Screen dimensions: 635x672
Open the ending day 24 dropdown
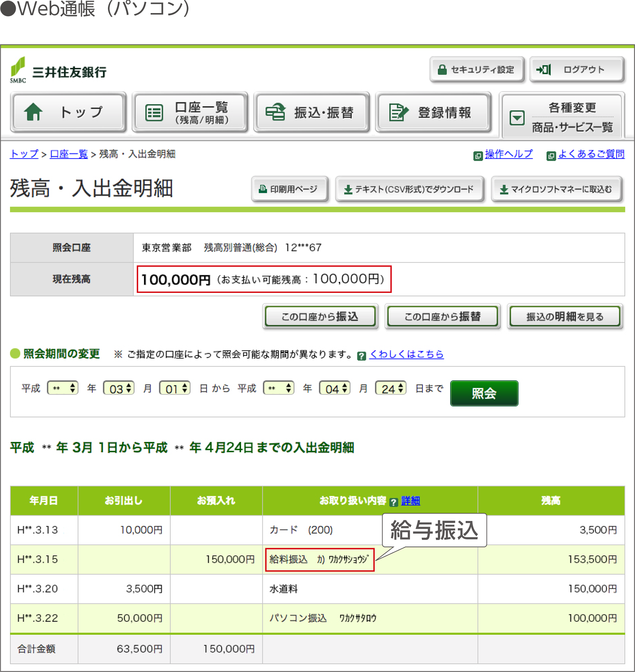391,388
